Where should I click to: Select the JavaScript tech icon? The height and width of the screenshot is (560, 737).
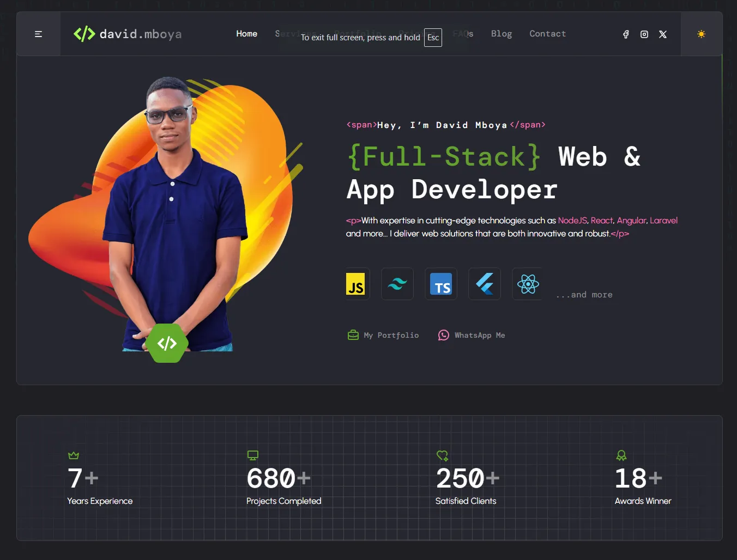coord(356,284)
